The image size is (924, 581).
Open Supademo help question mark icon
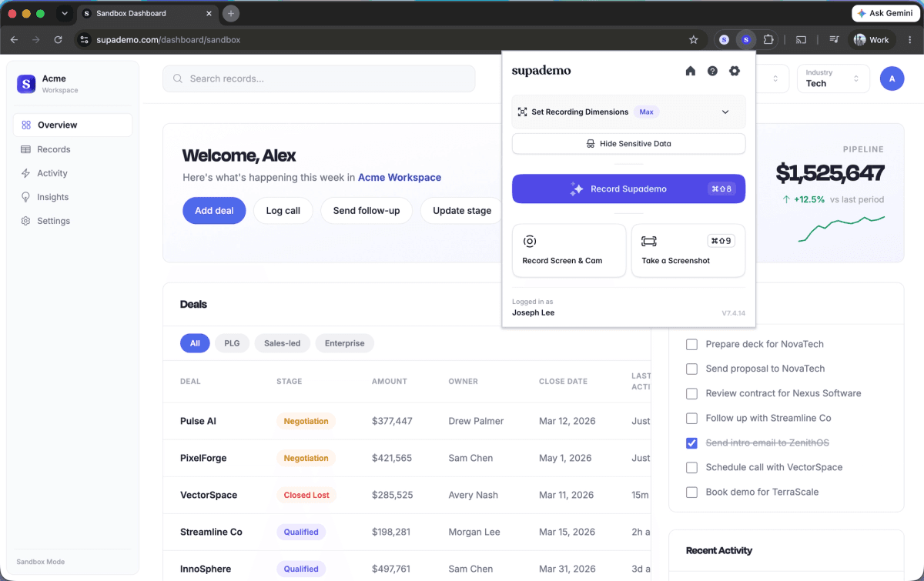(712, 71)
